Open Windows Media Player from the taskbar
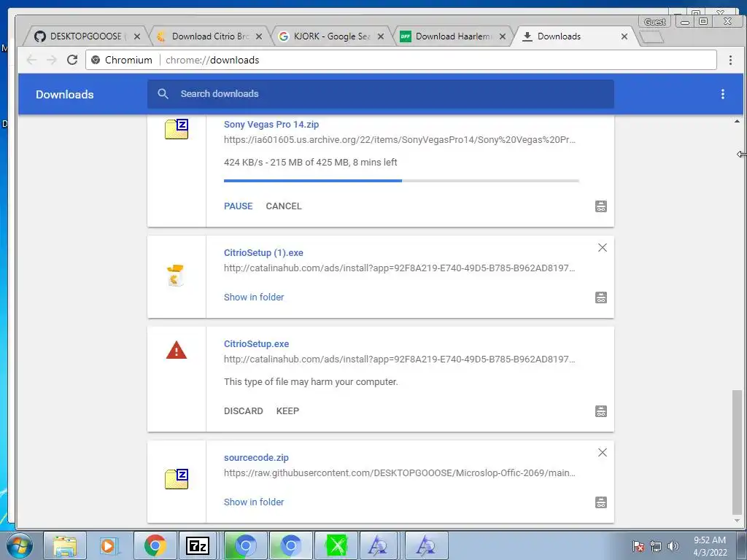The image size is (747, 560). tap(108, 545)
